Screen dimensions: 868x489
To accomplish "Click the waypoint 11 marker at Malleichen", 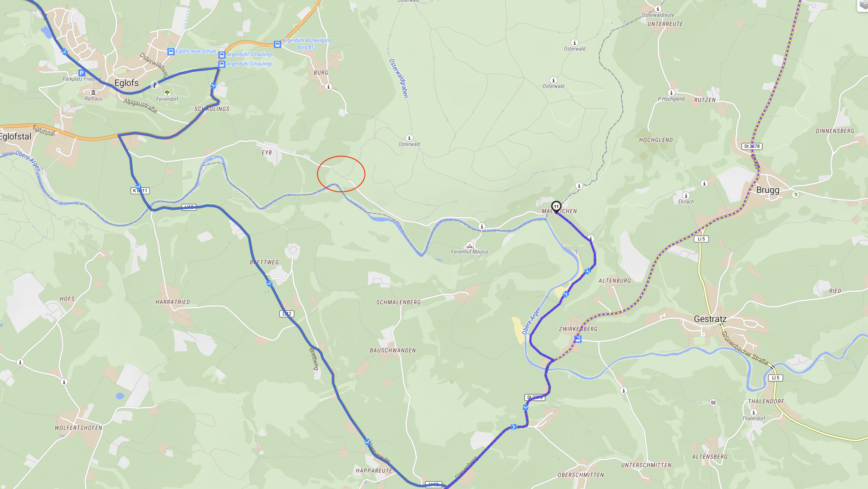I will [x=556, y=206].
